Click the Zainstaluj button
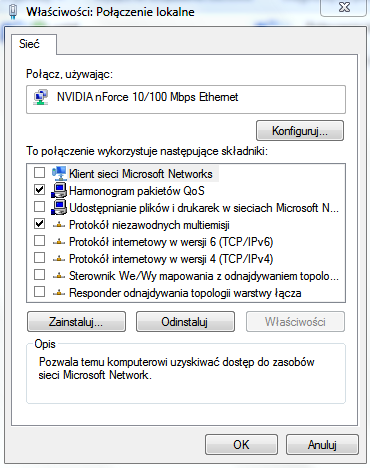This screenshot has height=468, width=370. tap(76, 322)
